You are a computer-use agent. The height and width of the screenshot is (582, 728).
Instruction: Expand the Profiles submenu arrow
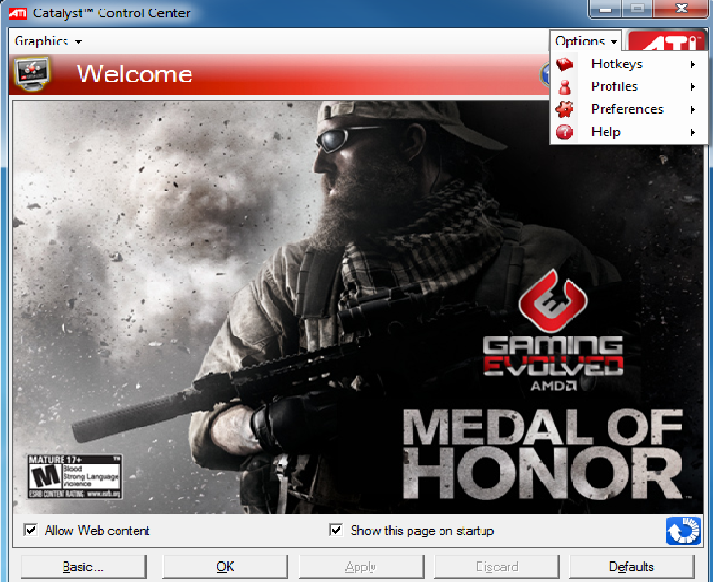pos(692,87)
